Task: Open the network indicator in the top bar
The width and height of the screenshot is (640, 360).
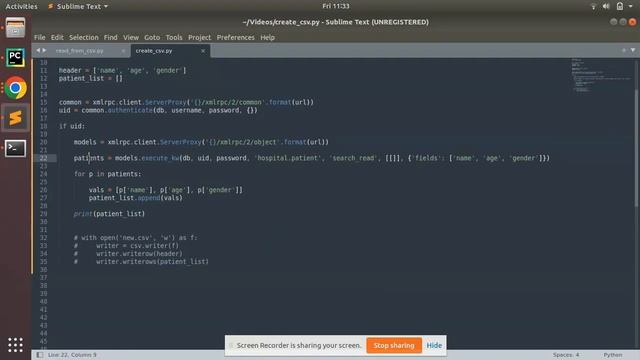Action: pos(593,6)
